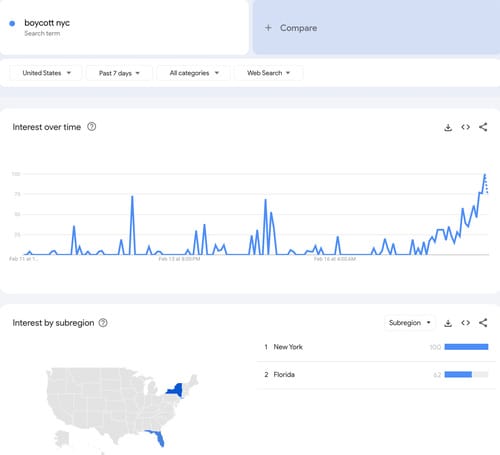Click the blue color dot beside boycott nyc
The width and height of the screenshot is (500, 455).
12,23
